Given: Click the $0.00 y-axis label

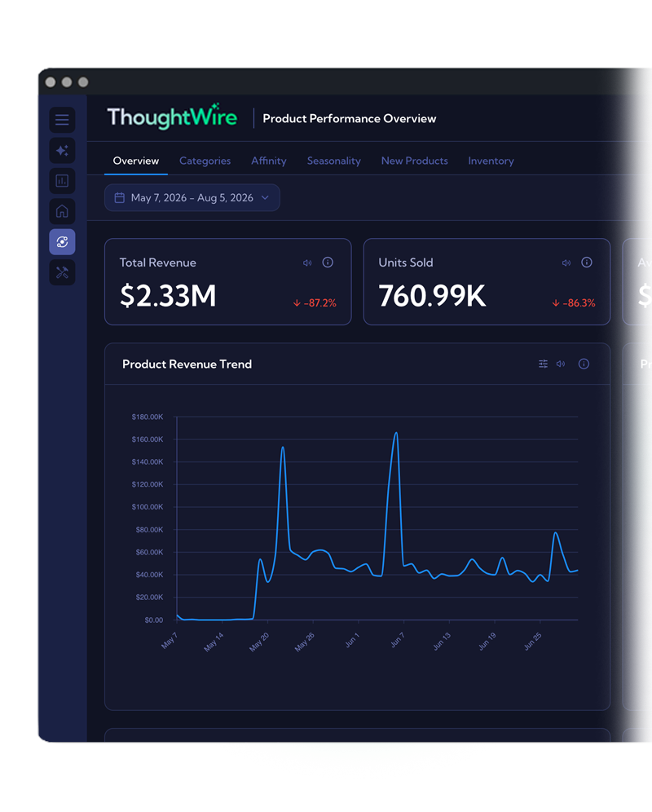Looking at the screenshot, I should [154, 620].
